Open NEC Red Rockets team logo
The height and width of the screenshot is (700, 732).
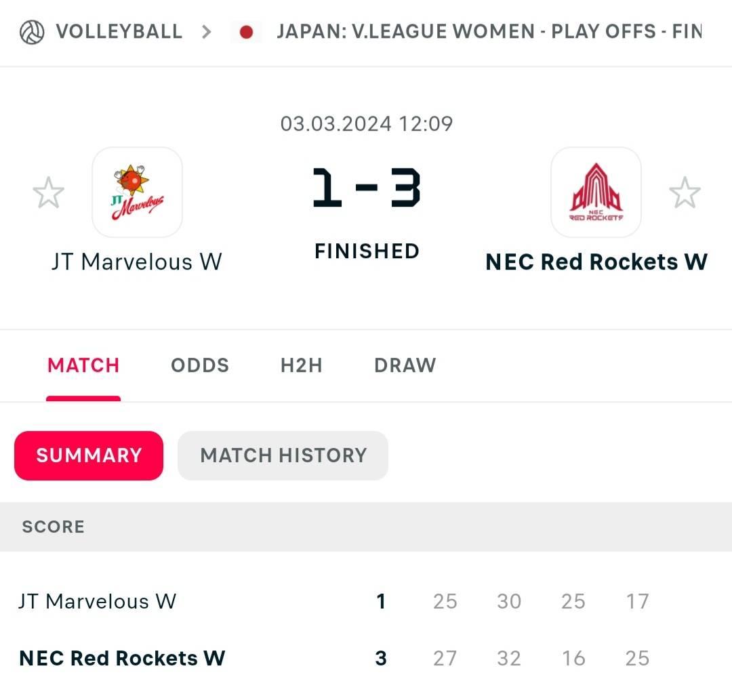[x=596, y=192]
